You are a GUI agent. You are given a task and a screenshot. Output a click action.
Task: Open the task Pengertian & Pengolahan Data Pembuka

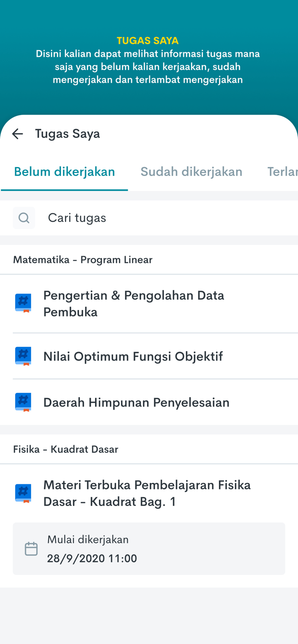coord(134,303)
